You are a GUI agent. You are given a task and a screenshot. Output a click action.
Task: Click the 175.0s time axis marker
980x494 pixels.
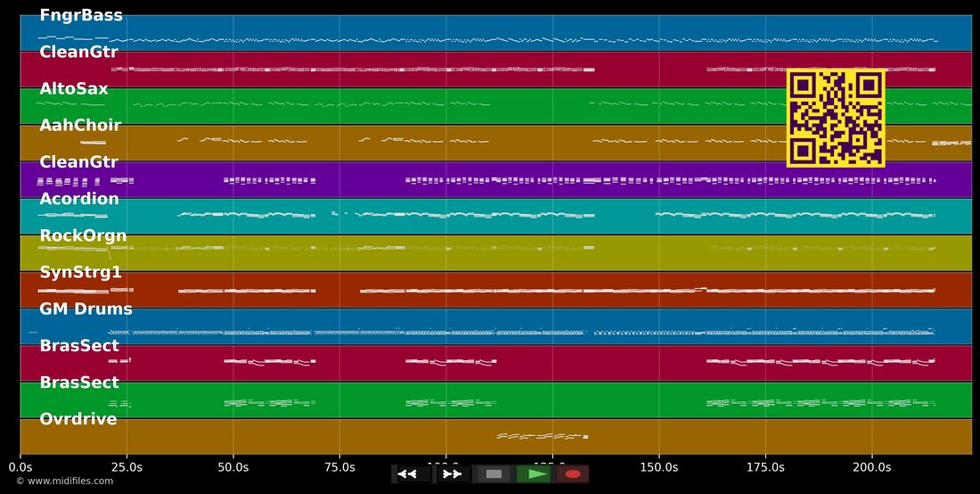coord(765,467)
